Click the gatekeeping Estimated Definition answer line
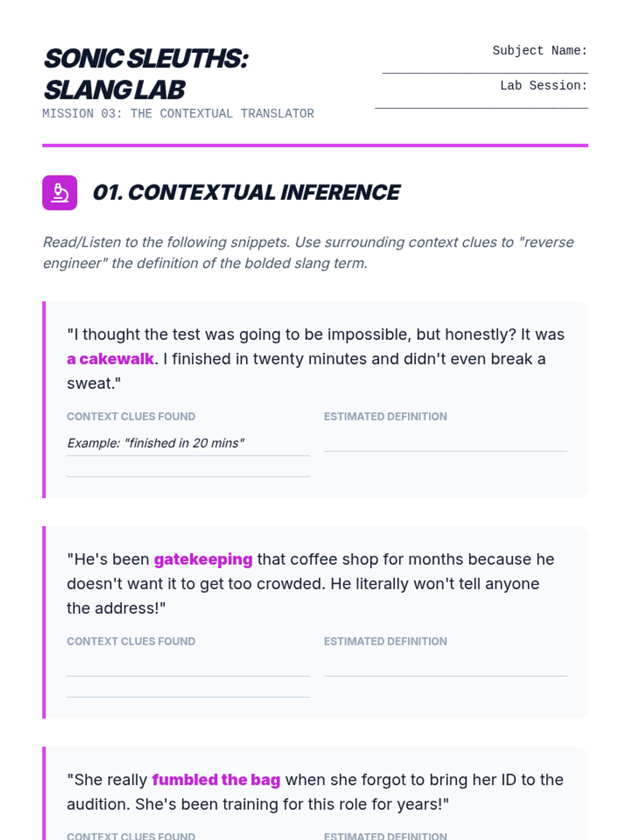The width and height of the screenshot is (630, 840). pos(445,668)
